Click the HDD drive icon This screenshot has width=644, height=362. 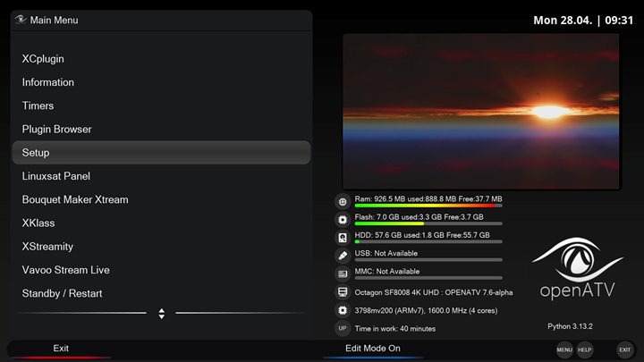[x=343, y=238]
